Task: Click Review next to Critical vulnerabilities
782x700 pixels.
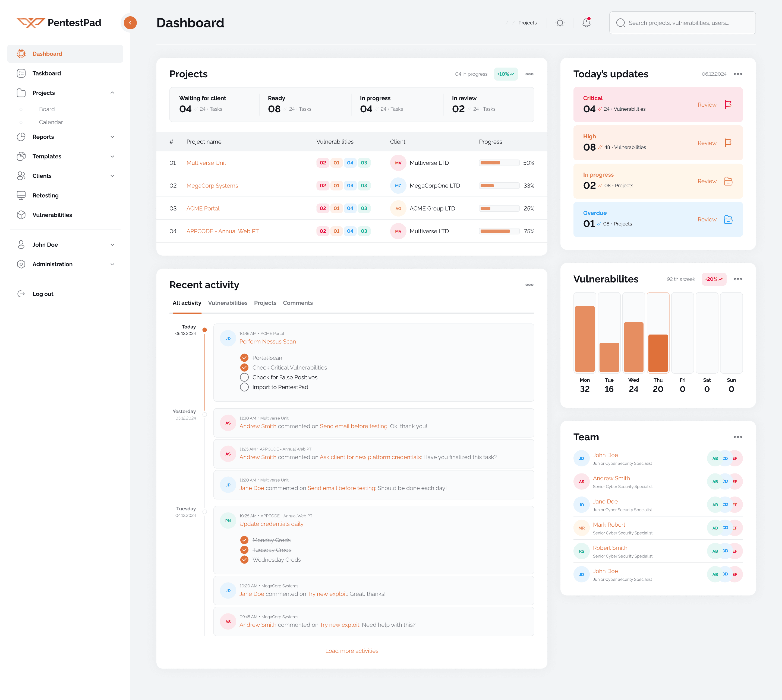Action: point(707,105)
